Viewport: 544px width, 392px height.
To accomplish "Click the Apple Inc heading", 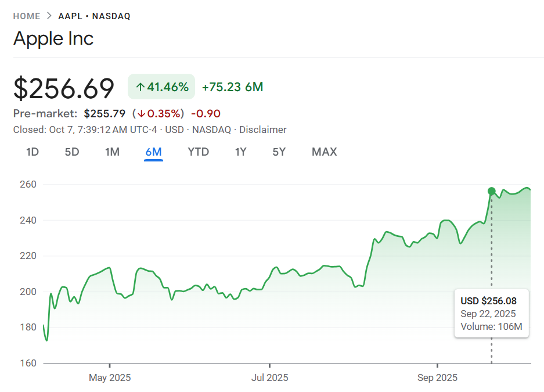I will click(x=53, y=39).
